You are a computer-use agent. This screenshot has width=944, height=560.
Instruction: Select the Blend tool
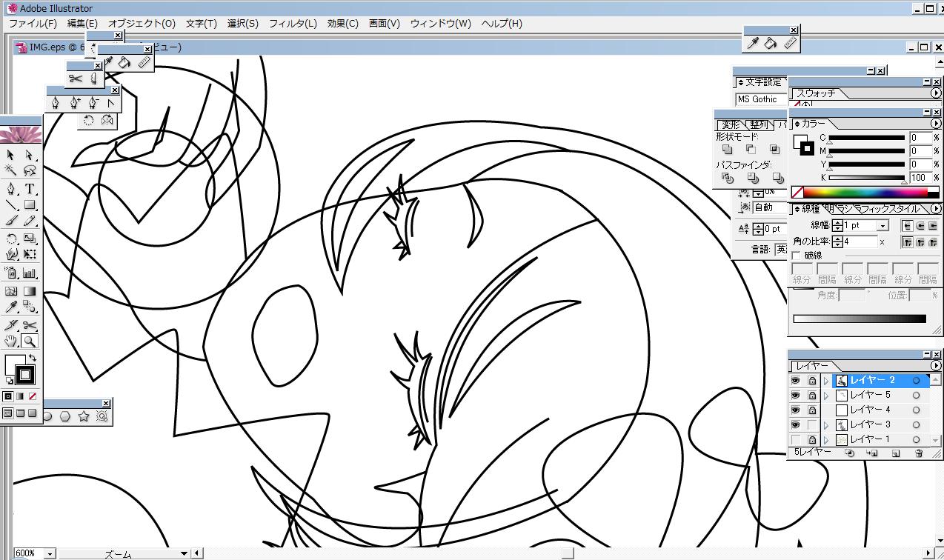click(x=30, y=307)
